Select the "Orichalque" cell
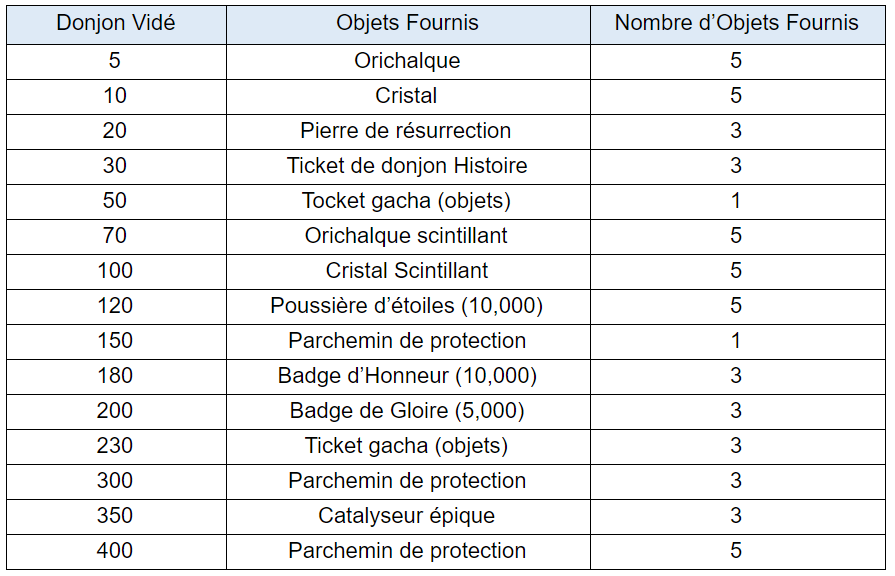This screenshot has height=576, width=895. point(407,61)
